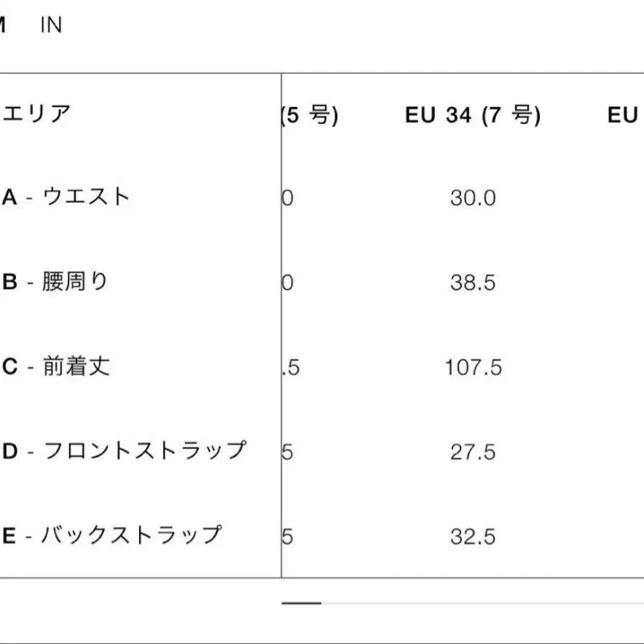Click the dark horizontal scrollbar thumb

301,603
